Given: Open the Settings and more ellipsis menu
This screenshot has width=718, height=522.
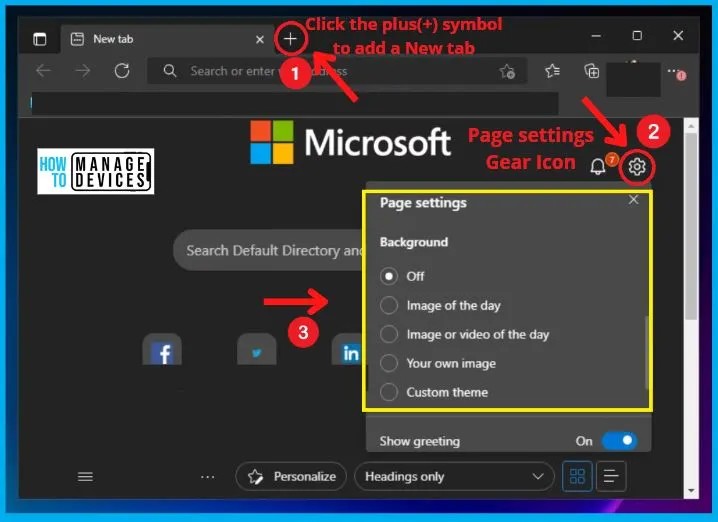Looking at the screenshot, I should 674,71.
